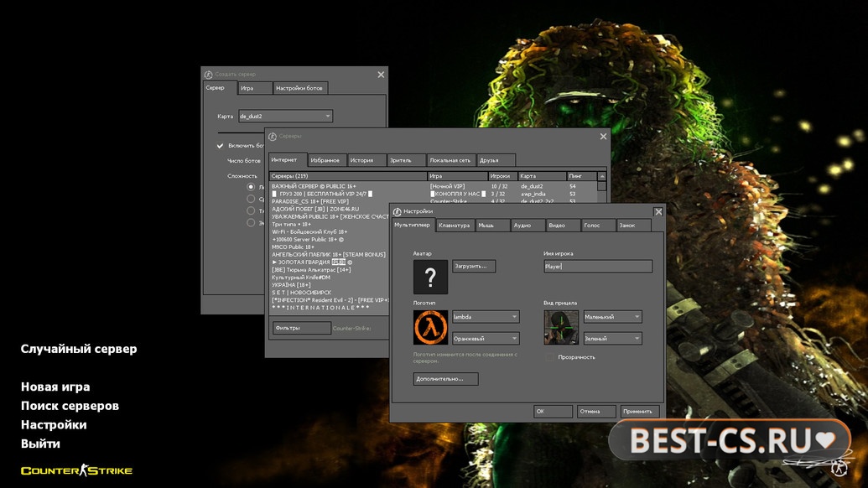Open the Клавиатура settings tab
868x488 pixels.
pyautogui.click(x=455, y=226)
